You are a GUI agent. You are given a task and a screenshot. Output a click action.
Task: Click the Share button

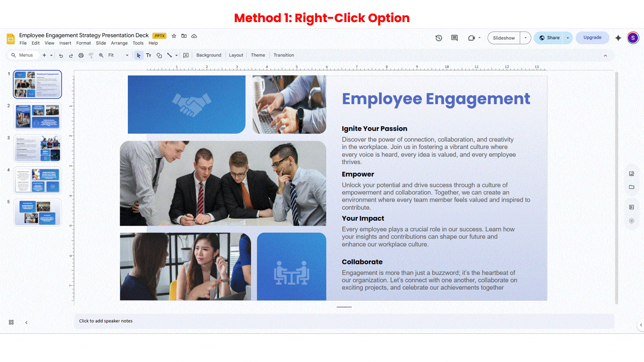click(x=550, y=38)
